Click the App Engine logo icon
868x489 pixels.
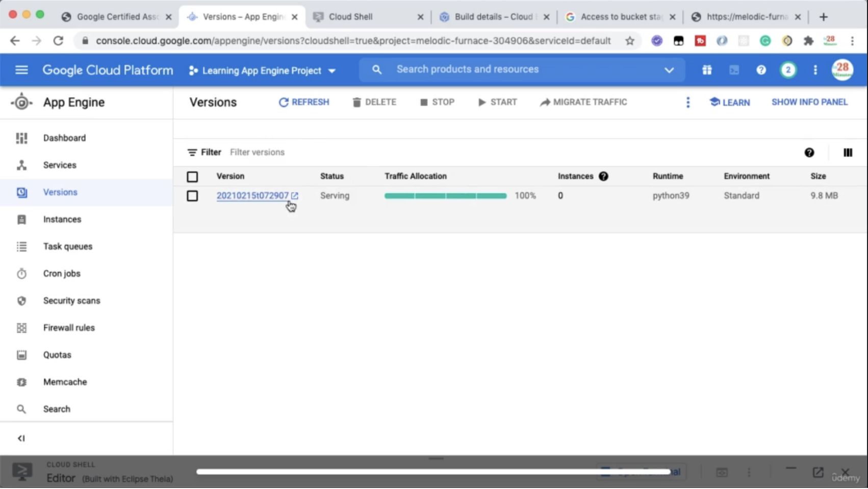point(21,102)
